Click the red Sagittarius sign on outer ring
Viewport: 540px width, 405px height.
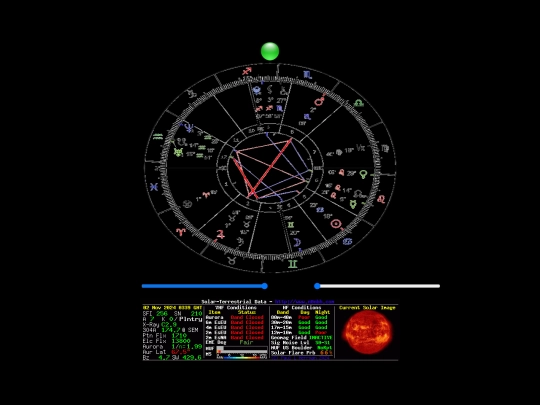click(x=247, y=71)
